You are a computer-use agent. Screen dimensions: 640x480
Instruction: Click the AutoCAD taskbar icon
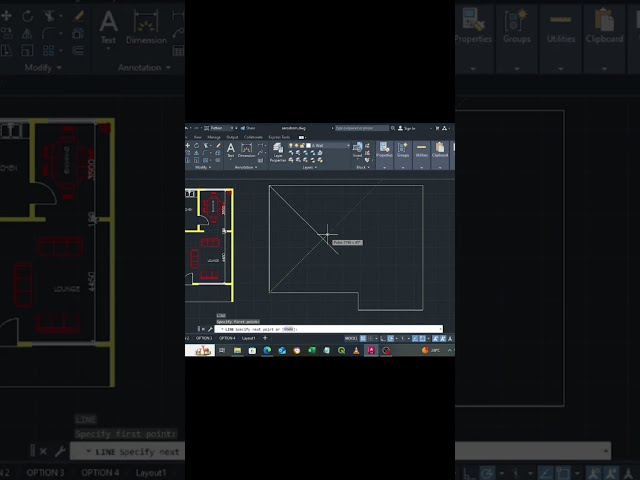click(x=371, y=350)
